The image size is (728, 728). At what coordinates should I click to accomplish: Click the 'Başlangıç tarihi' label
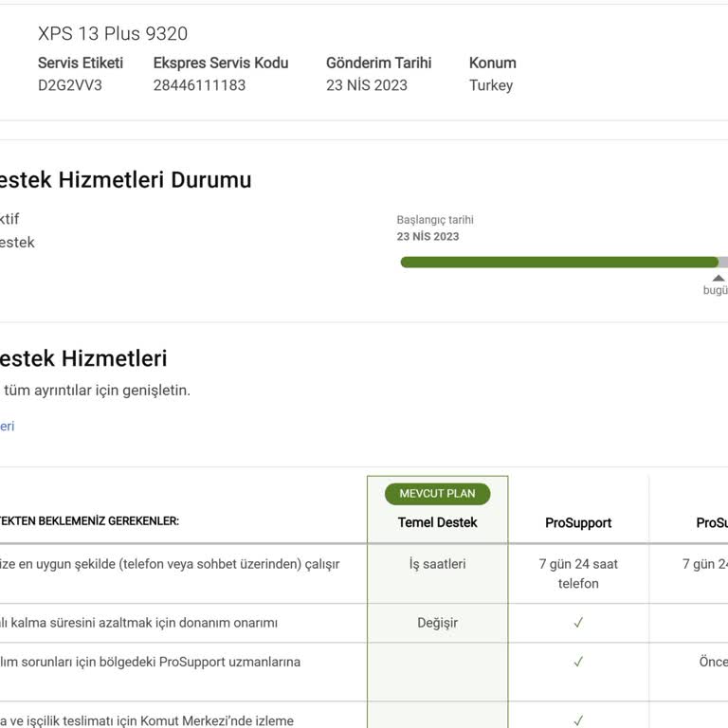435,220
